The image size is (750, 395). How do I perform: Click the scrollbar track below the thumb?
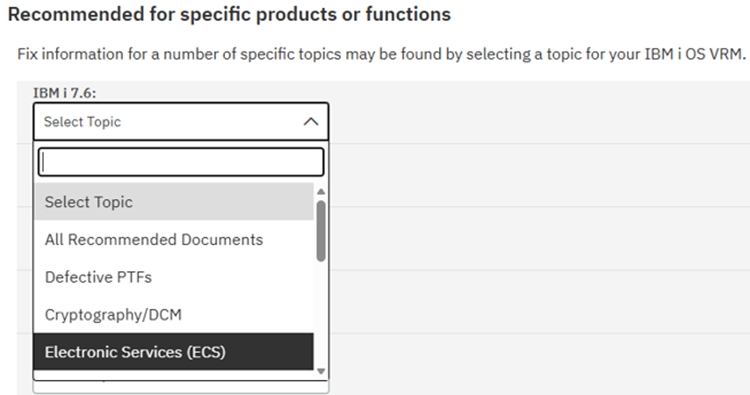[321, 313]
